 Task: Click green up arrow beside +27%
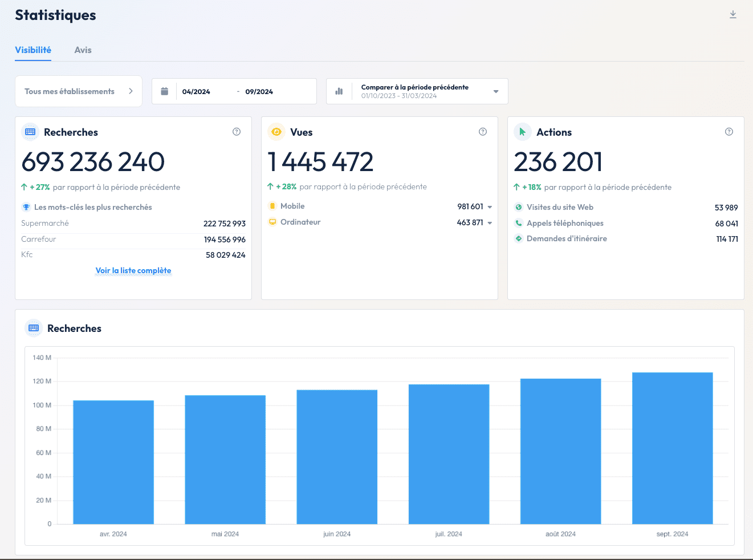[x=24, y=187]
